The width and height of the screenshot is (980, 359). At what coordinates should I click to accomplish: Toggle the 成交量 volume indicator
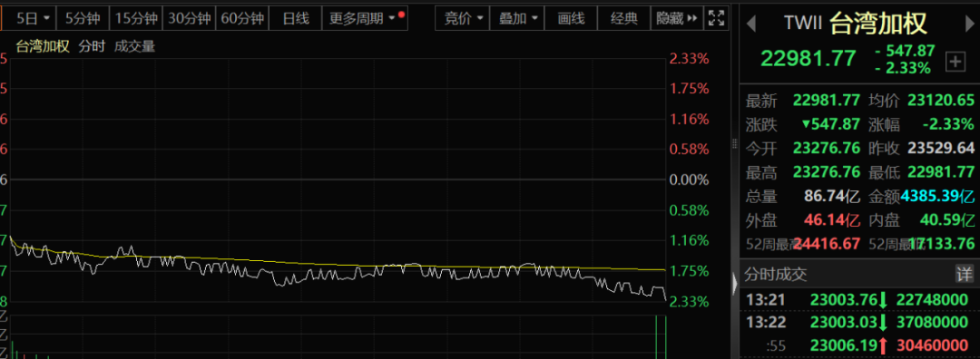(134, 47)
